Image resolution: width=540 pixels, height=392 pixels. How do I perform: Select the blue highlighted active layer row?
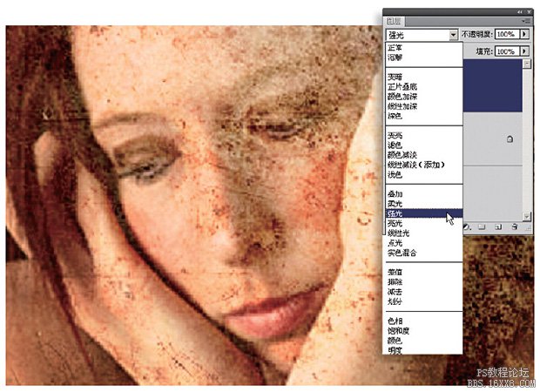(x=492, y=85)
